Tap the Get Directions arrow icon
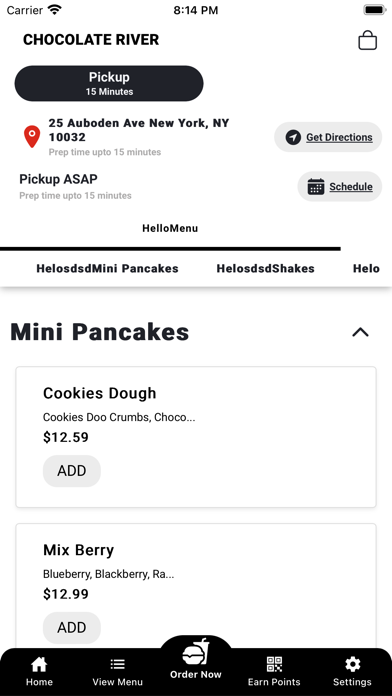 (293, 137)
